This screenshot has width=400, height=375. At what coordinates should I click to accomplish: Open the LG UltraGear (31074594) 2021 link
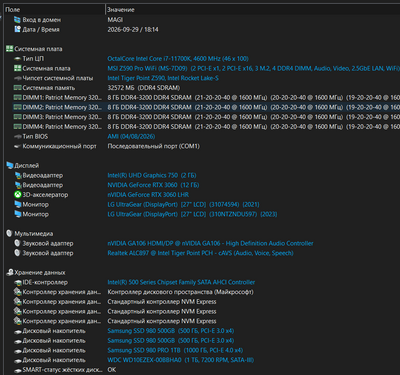[x=183, y=204]
